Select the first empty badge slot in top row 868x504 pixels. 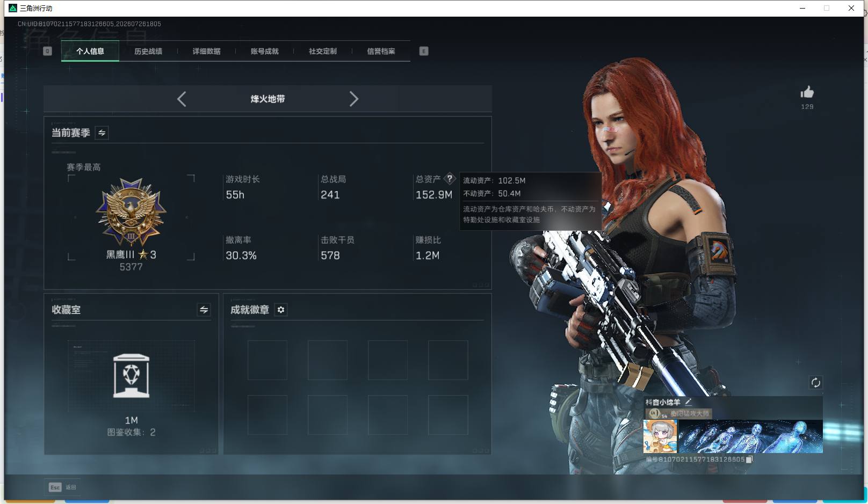click(x=267, y=360)
